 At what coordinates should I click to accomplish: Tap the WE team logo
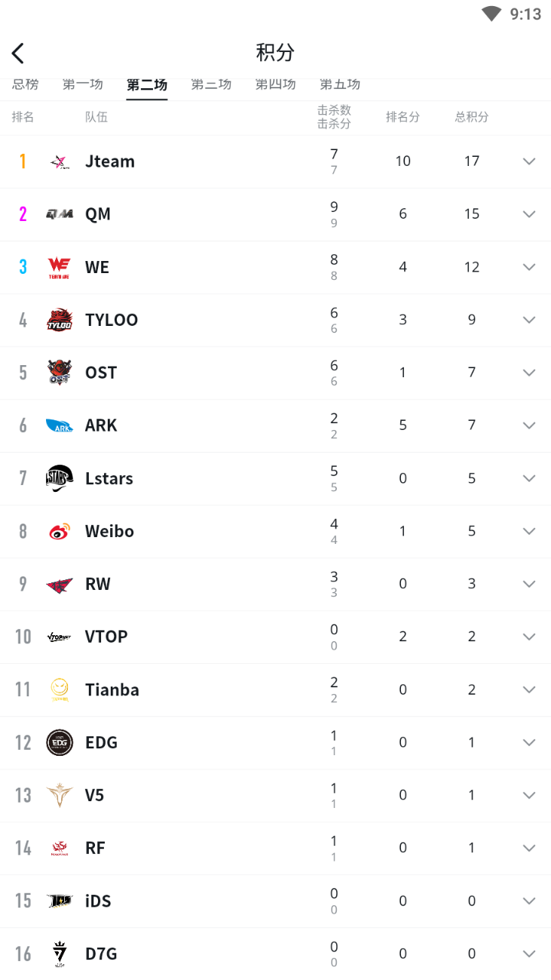click(x=59, y=267)
